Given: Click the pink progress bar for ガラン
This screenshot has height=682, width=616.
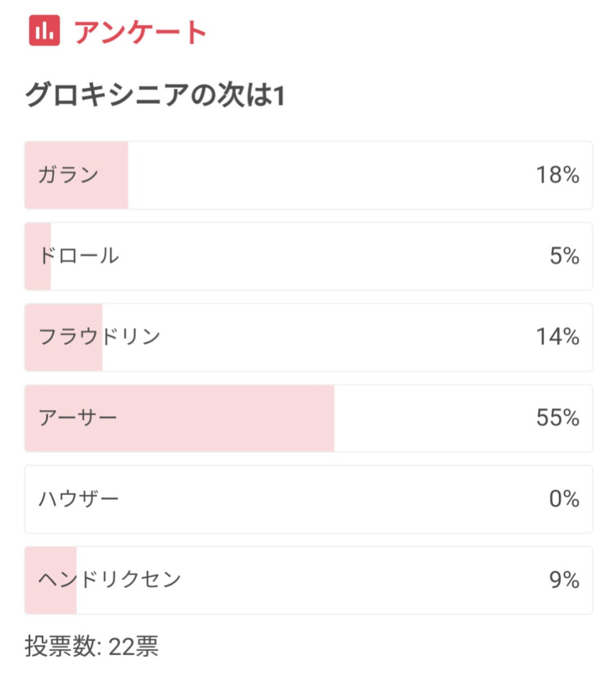Looking at the screenshot, I should tap(76, 175).
